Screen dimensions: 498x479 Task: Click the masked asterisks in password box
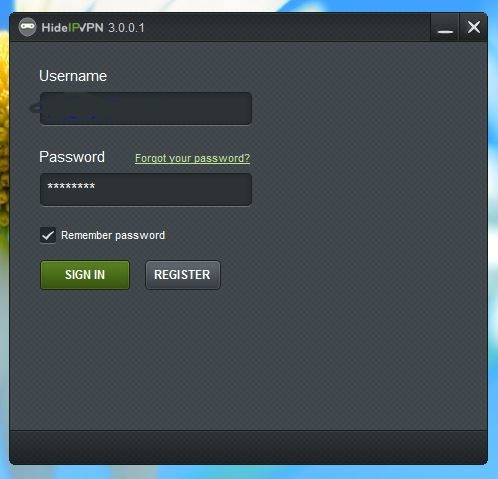(x=71, y=186)
